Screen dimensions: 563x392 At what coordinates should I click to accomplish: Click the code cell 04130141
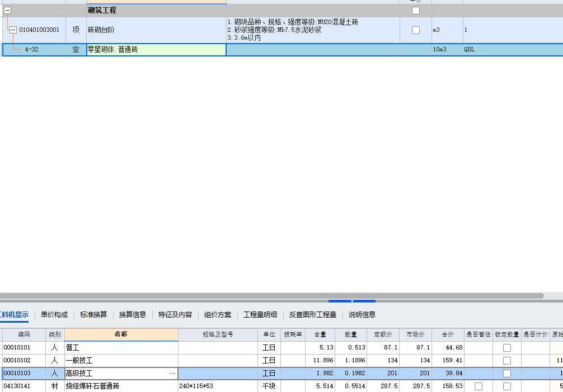pyautogui.click(x=24, y=386)
